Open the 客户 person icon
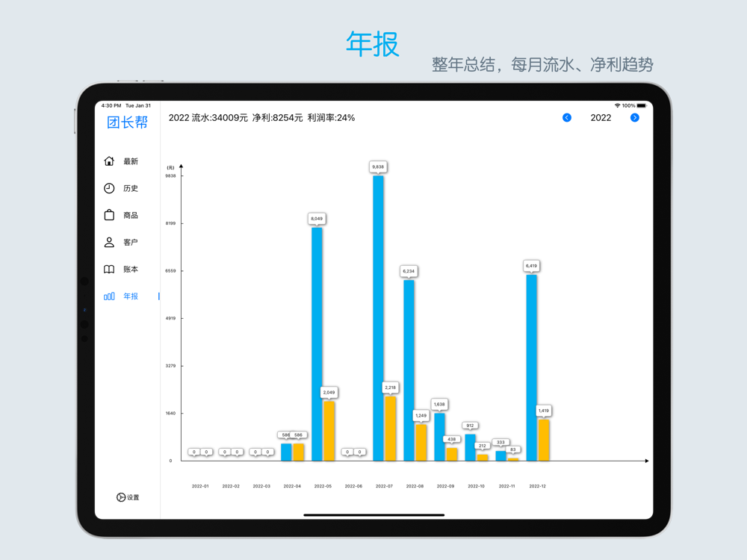This screenshot has height=560, width=747. point(109,242)
